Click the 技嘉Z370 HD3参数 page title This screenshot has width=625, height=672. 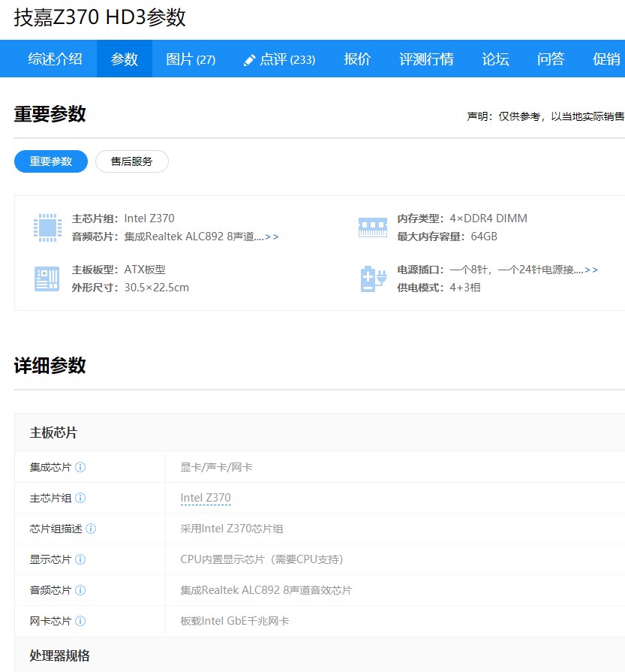(100, 17)
